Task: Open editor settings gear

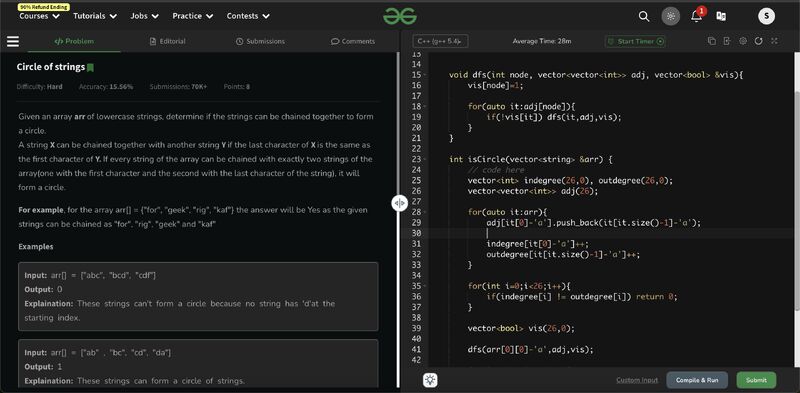Action: point(743,41)
